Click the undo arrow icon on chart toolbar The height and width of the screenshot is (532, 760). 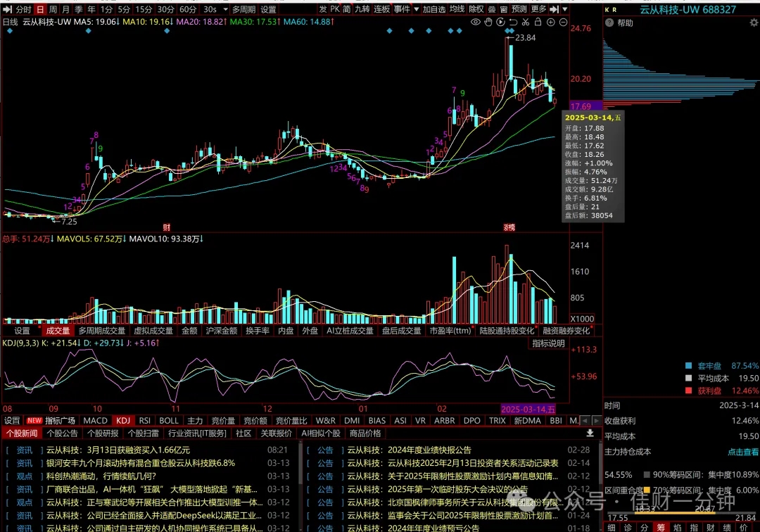click(513, 23)
